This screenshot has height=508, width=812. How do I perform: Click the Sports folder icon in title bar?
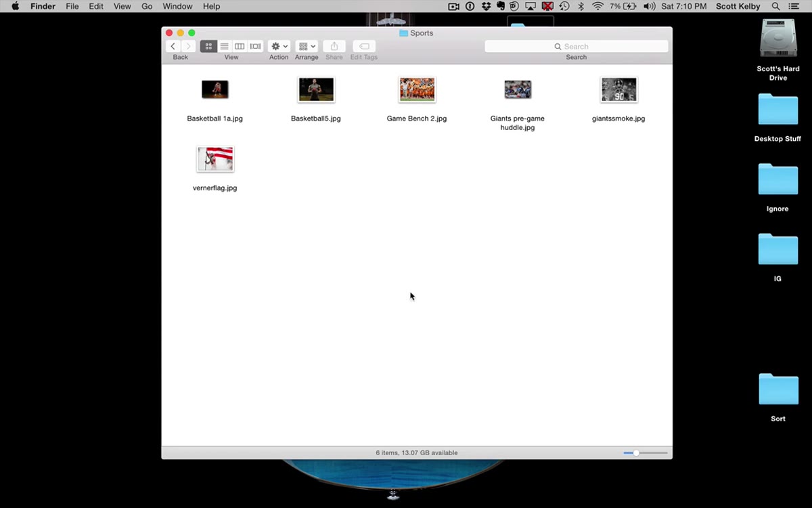click(x=403, y=33)
